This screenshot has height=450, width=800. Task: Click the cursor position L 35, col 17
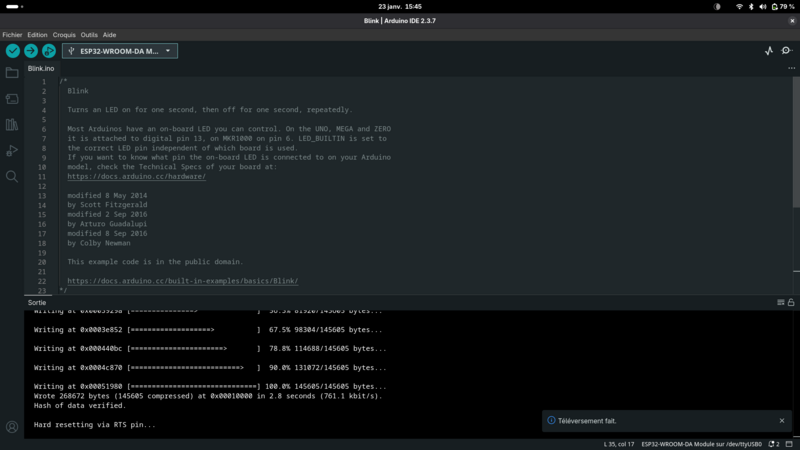coord(619,444)
